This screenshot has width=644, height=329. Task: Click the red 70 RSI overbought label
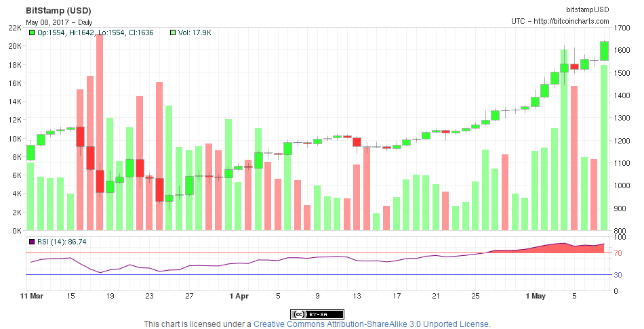[618, 253]
